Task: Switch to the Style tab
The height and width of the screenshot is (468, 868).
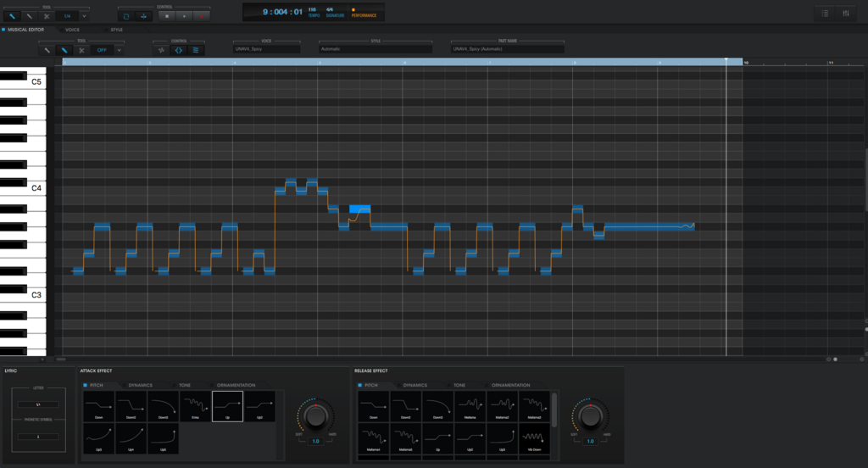Action: 116,30
